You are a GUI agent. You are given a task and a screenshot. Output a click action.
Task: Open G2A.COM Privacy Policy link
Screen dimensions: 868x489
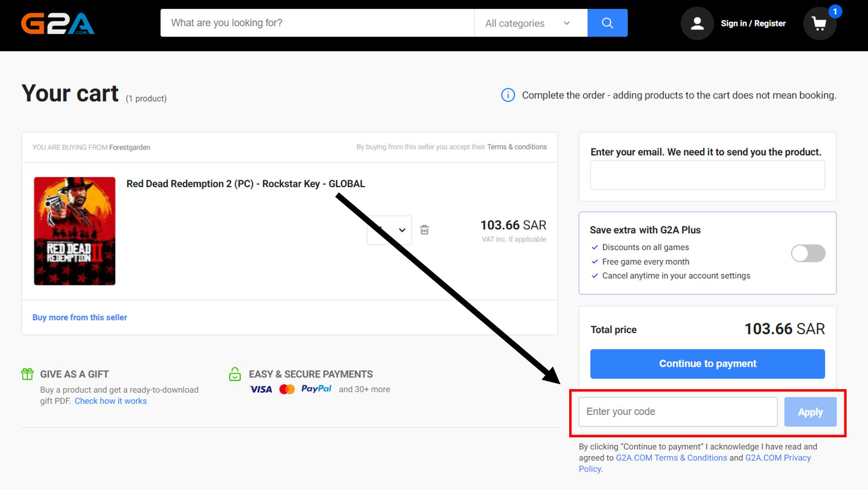[x=778, y=458]
